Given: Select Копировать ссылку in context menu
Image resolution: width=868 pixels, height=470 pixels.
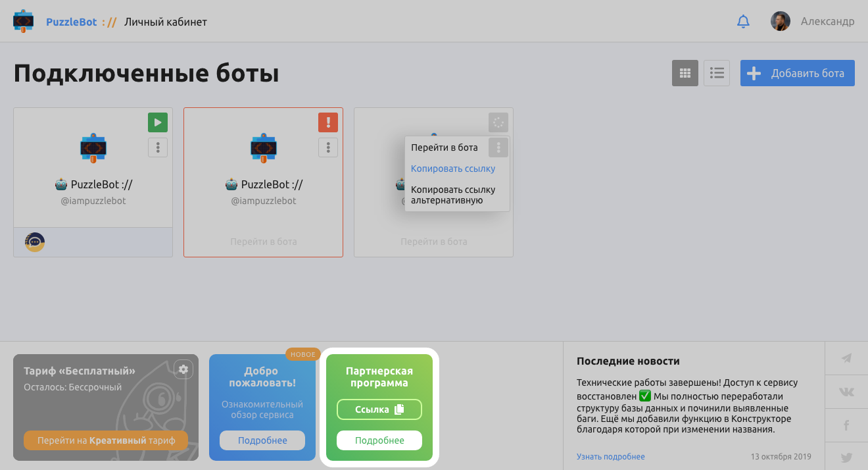Looking at the screenshot, I should 453,169.
